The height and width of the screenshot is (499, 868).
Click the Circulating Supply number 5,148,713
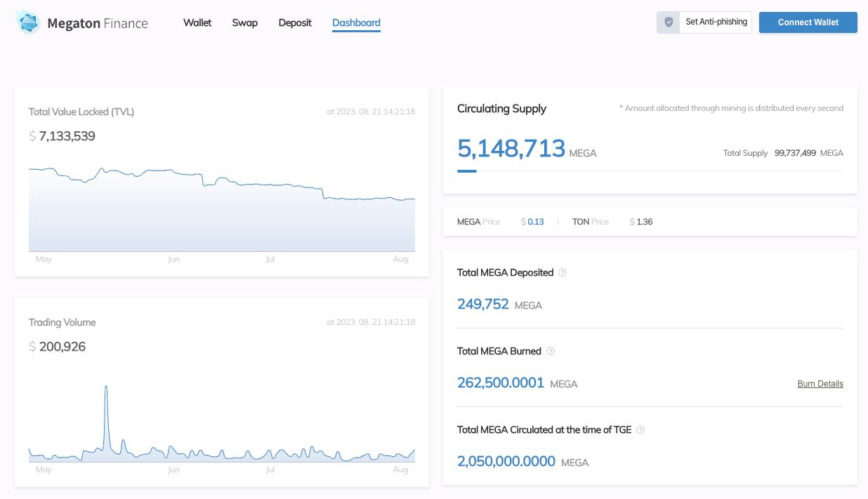pos(511,148)
